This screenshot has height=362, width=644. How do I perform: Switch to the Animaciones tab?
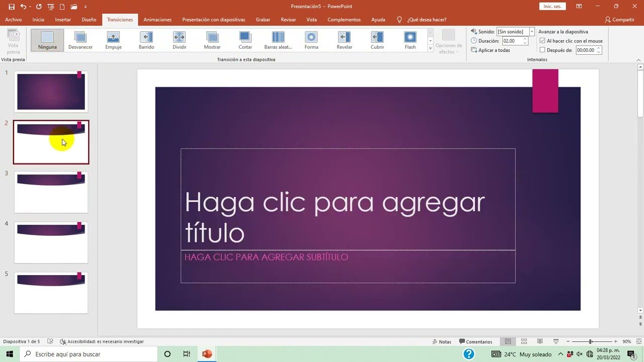pos(157,20)
